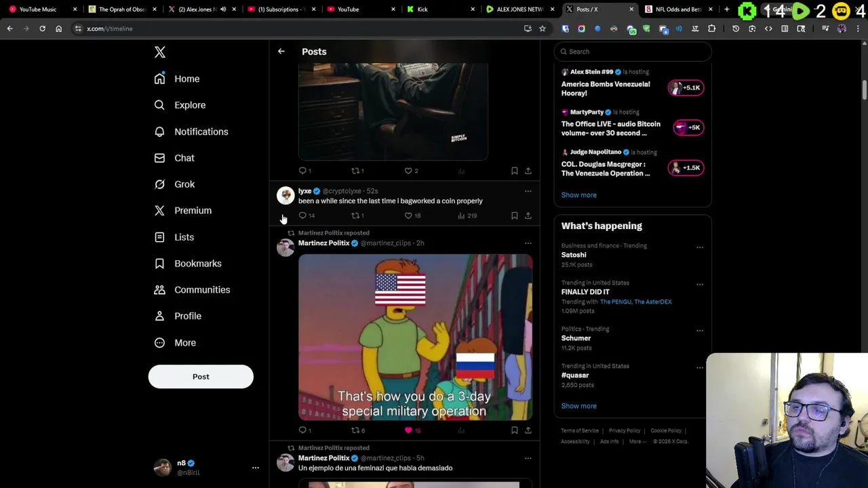
Task: Open a new browser tab
Action: point(726,9)
